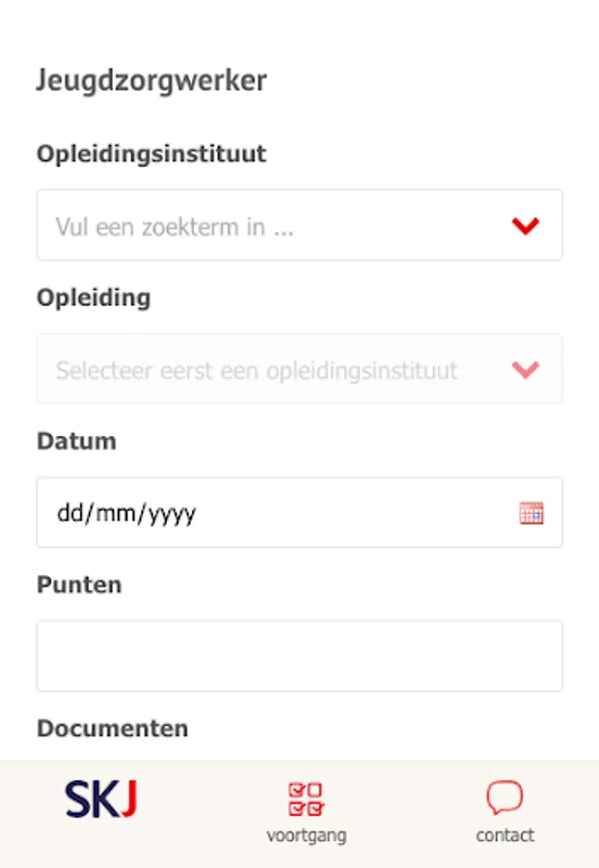
Task: Click the Opleidingsinstituut field label
Action: 151,154
